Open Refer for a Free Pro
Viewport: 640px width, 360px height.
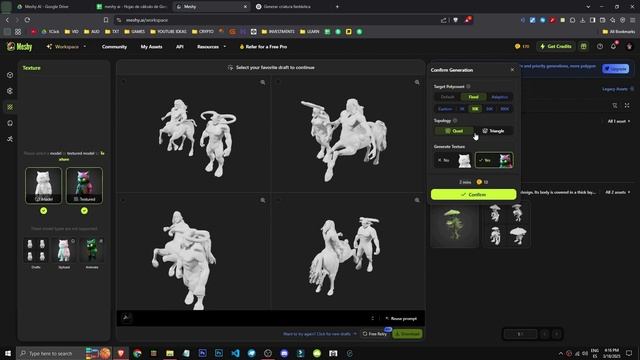[x=263, y=47]
